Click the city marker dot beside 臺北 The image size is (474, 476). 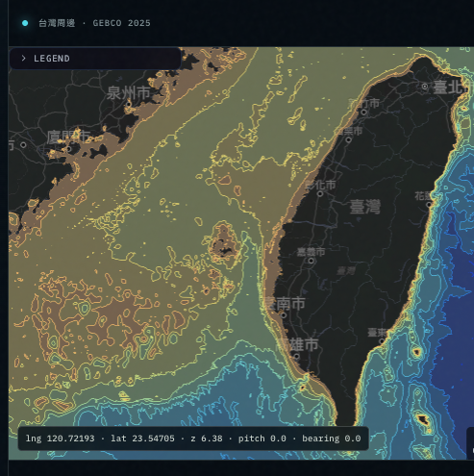[x=425, y=87]
